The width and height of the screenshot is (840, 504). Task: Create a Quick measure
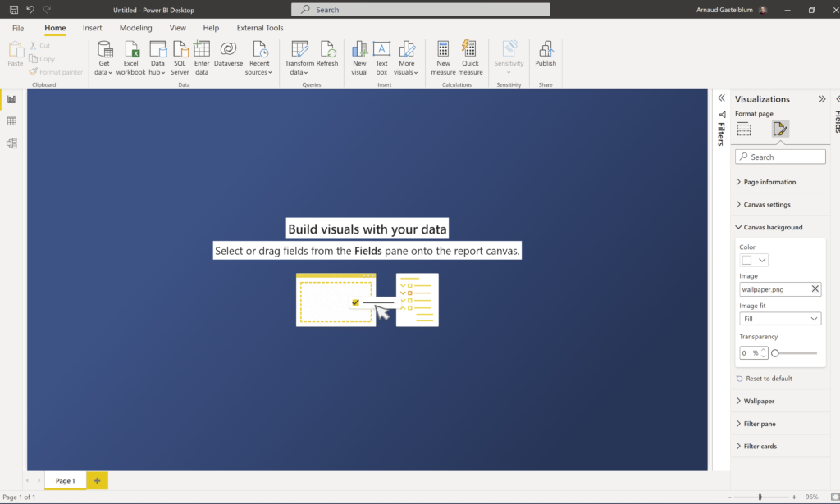tap(470, 58)
